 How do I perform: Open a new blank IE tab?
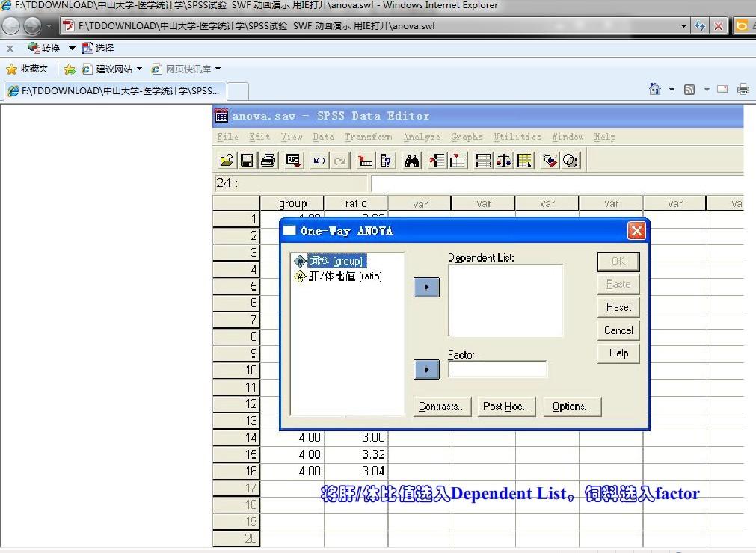(x=238, y=91)
